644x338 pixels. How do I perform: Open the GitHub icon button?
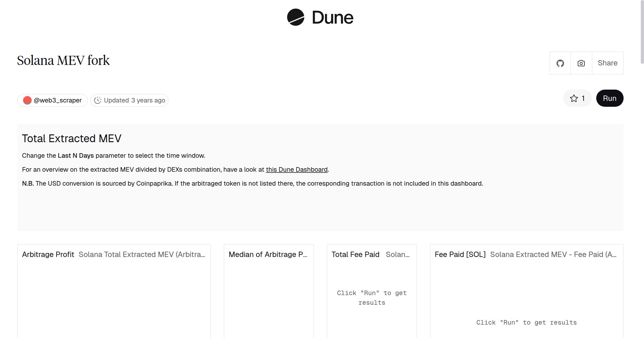(x=560, y=63)
